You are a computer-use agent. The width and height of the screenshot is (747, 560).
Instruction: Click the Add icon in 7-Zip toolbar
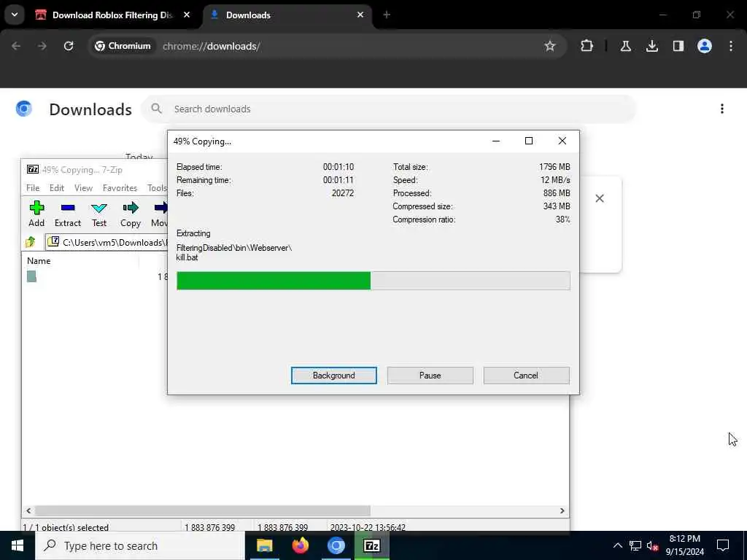click(x=36, y=214)
